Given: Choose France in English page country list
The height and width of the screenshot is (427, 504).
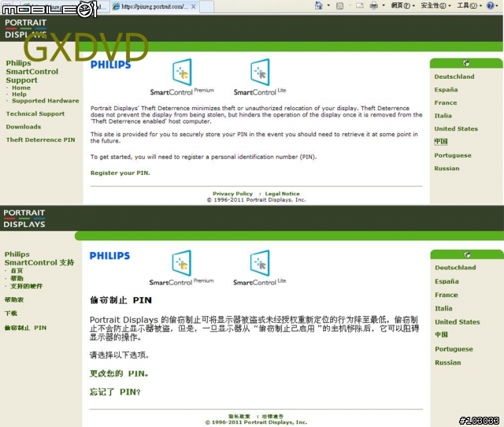Looking at the screenshot, I should pyautogui.click(x=446, y=103).
